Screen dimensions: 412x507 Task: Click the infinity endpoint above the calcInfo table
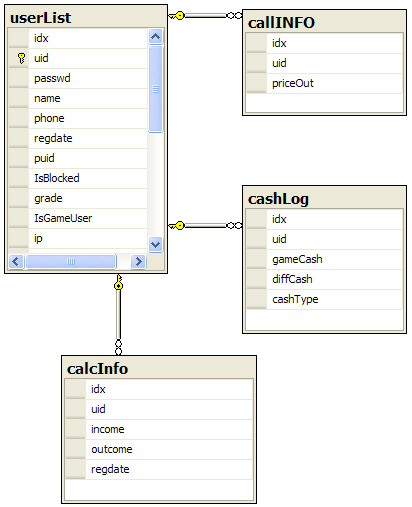click(118, 347)
